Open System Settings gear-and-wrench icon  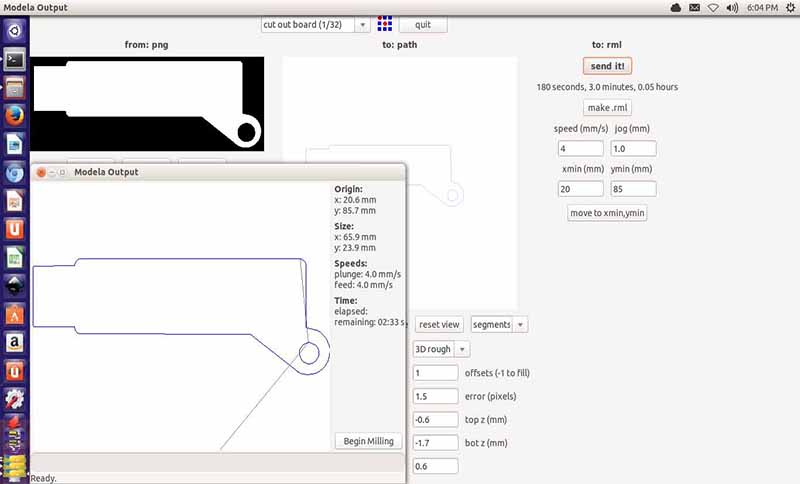[14, 399]
